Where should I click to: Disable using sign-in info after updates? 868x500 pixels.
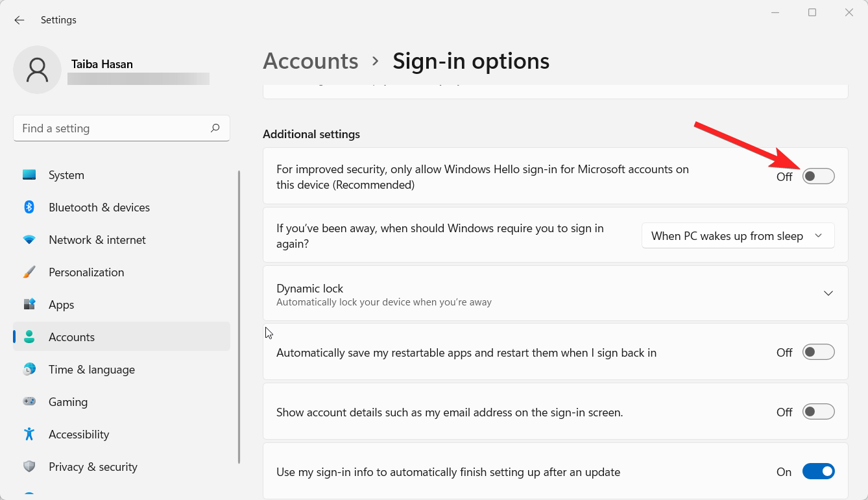pos(818,471)
